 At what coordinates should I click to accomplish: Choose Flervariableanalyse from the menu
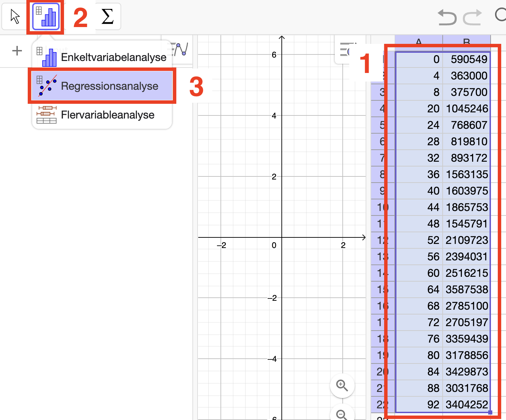(x=102, y=115)
